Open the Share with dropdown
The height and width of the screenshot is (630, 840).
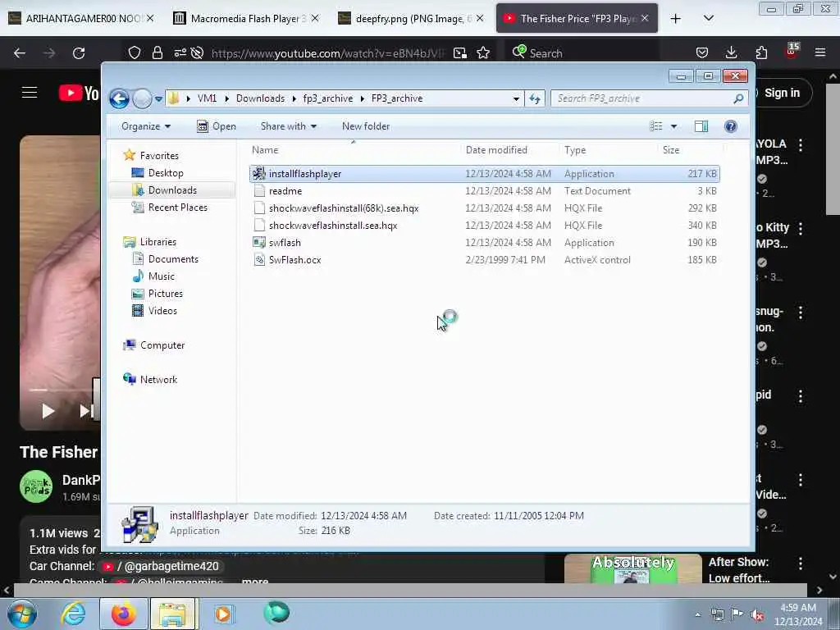[288, 126]
